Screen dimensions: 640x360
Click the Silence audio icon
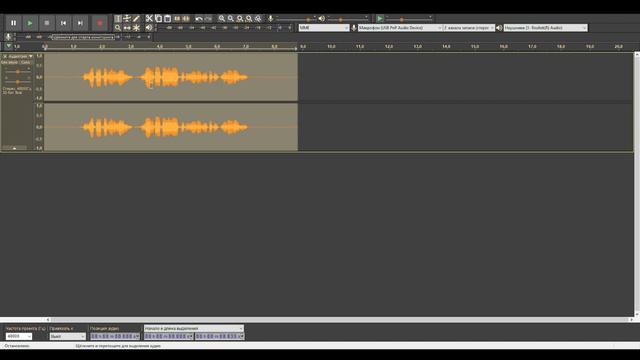(x=186, y=18)
